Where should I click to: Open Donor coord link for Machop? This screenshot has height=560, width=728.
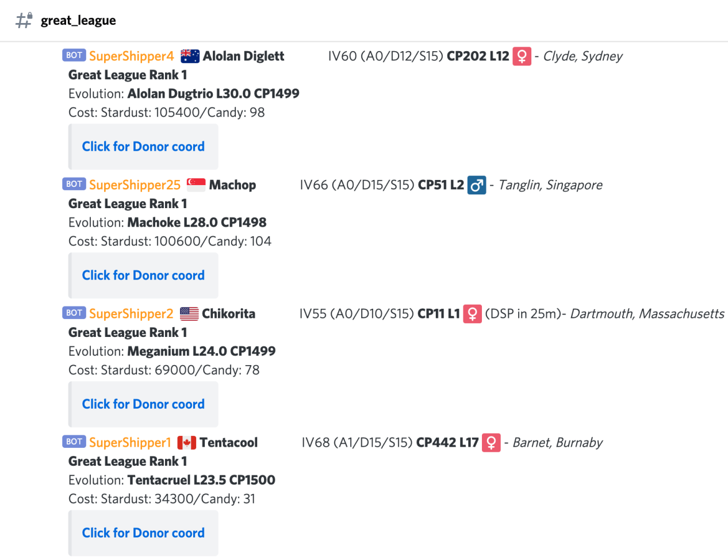(x=143, y=275)
